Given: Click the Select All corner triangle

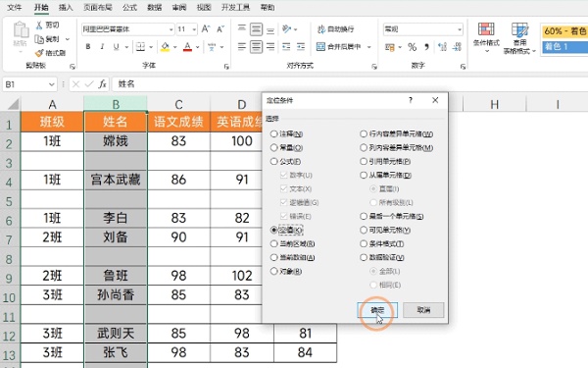Looking at the screenshot, I should (x=13, y=104).
